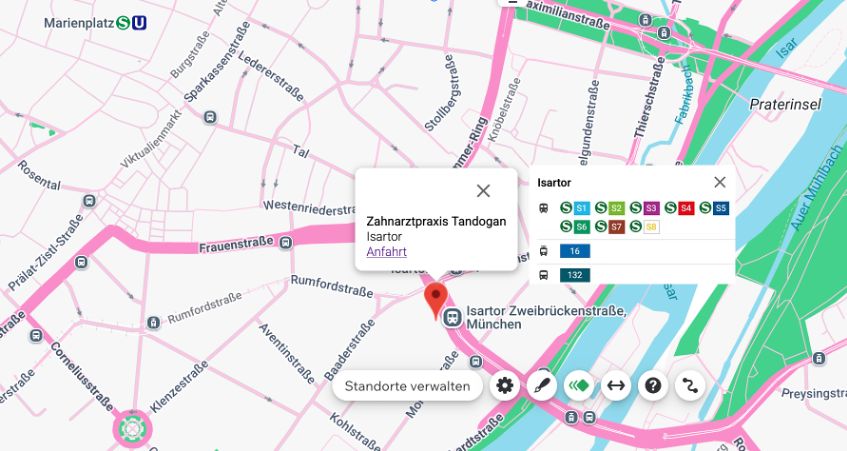Click transit stop near Sparkassenstraße label
Image resolution: width=847 pixels, height=451 pixels.
point(210,117)
